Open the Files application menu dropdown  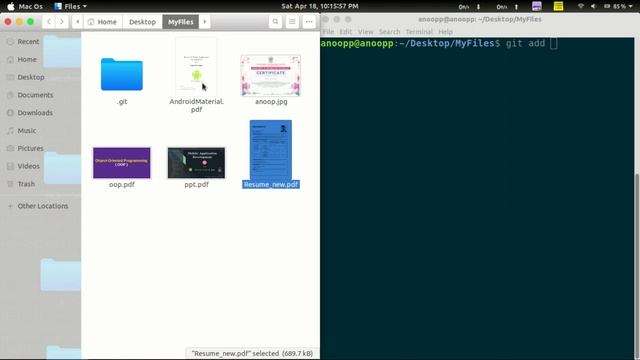point(71,6)
